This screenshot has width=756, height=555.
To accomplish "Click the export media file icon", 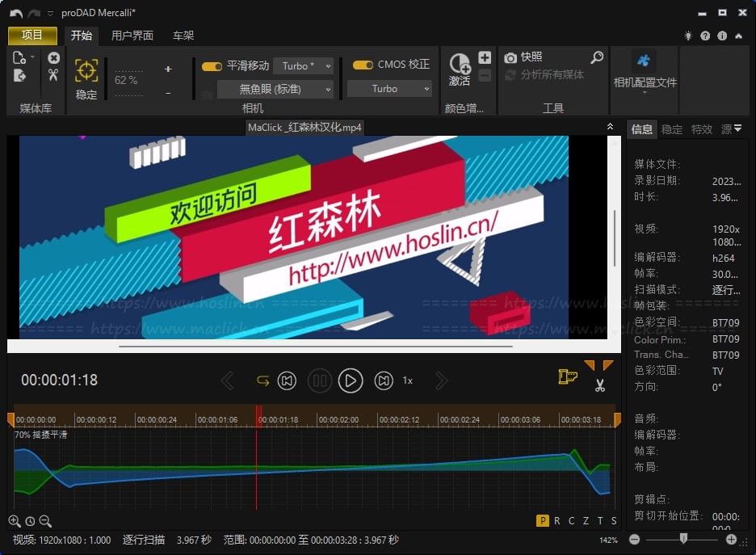I will pos(19,76).
